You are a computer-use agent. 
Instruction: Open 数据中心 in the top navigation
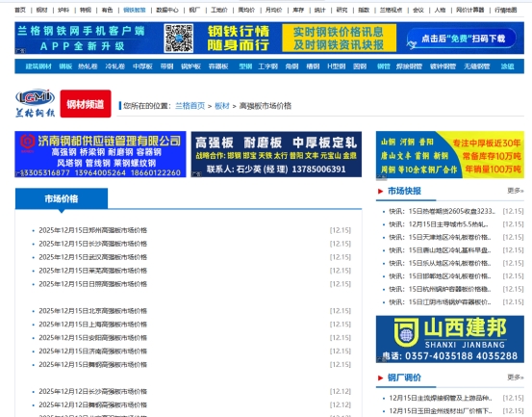(x=167, y=10)
